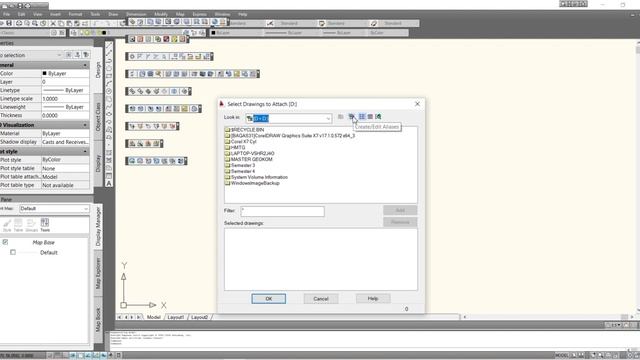The image size is (640, 360).
Task: Click the Filter text field
Action: tap(282, 211)
